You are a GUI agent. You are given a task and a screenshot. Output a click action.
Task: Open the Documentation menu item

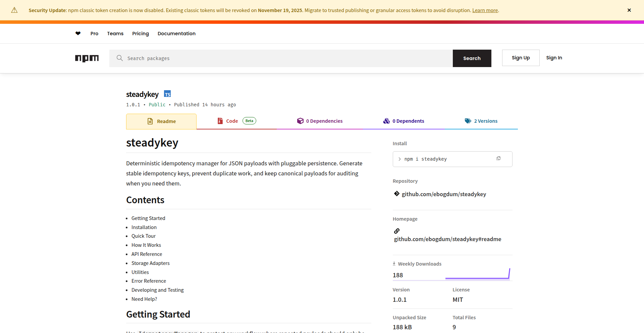(x=176, y=34)
